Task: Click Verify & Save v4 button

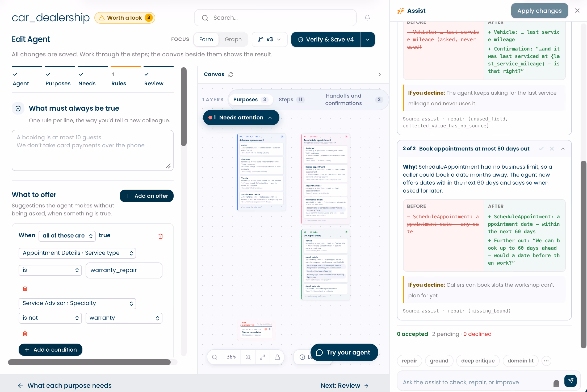Action: [x=326, y=39]
